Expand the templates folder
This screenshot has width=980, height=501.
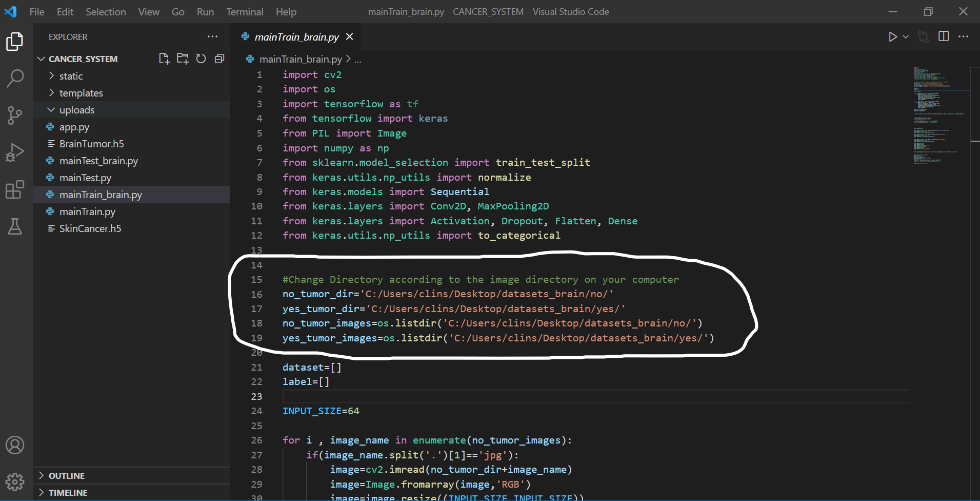[51, 93]
